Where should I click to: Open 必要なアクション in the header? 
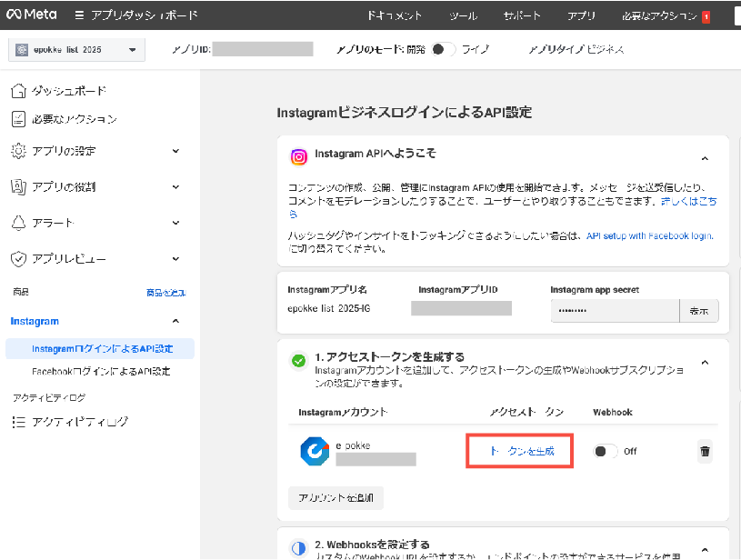click(659, 16)
